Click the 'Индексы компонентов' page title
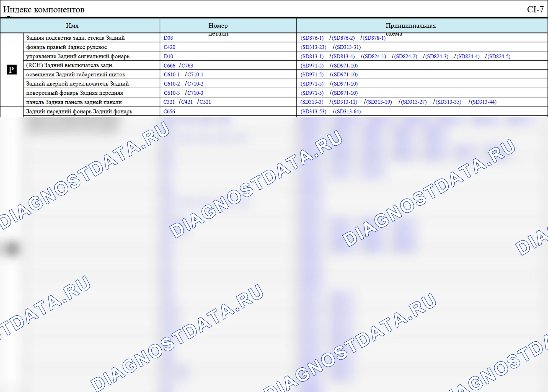 [44, 9]
